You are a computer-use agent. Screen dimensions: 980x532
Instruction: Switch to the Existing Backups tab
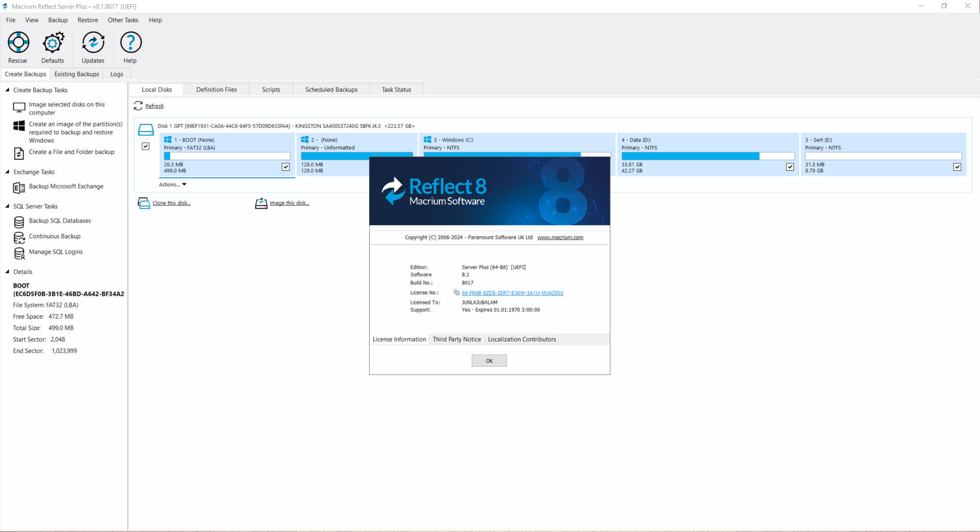tap(77, 74)
